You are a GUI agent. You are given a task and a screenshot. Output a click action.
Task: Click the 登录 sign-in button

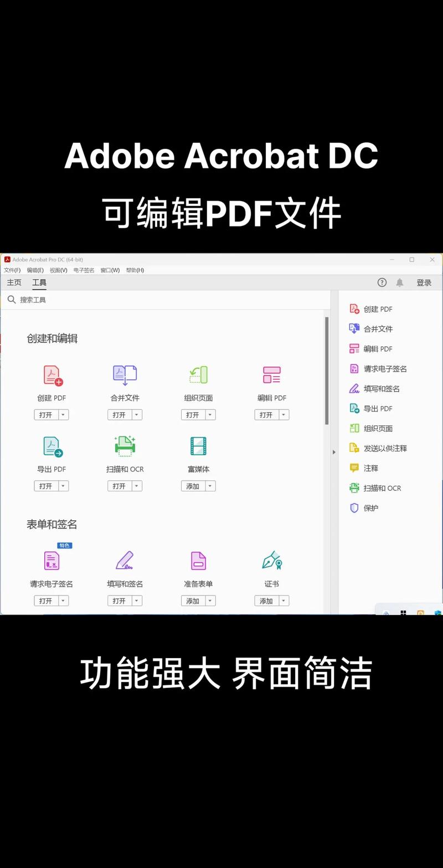coord(424,283)
